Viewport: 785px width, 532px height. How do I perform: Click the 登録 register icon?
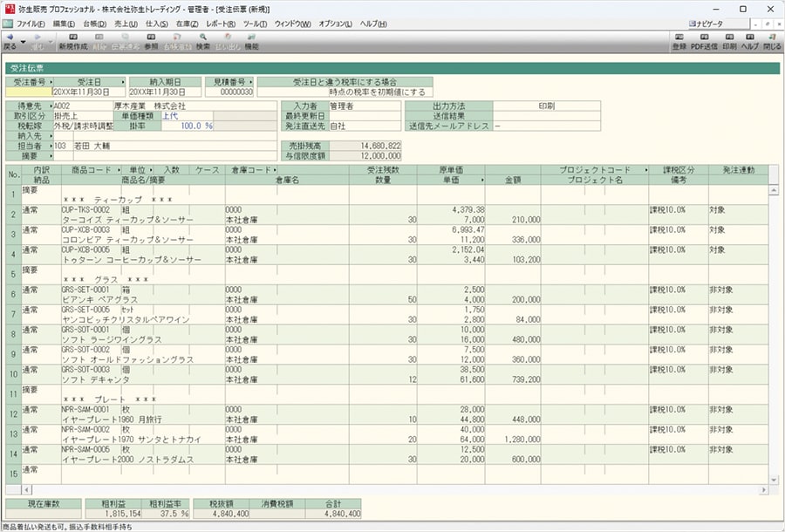click(x=679, y=40)
